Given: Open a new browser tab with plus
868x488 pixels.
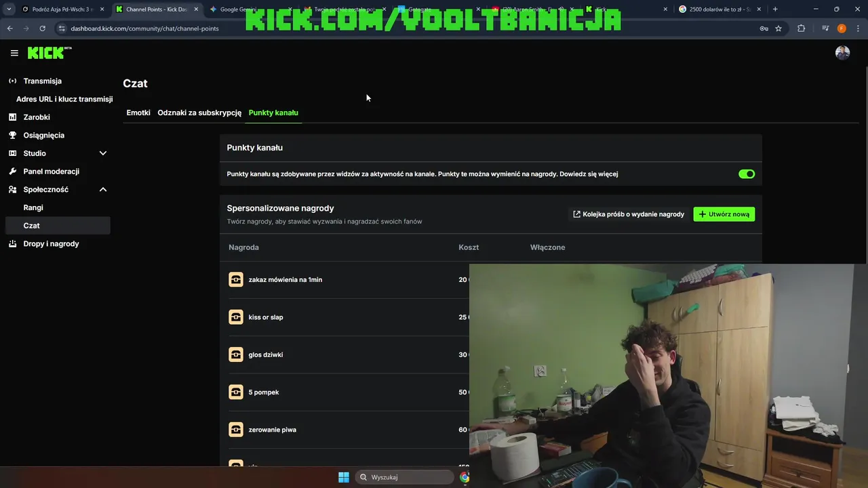Looking at the screenshot, I should [x=775, y=9].
